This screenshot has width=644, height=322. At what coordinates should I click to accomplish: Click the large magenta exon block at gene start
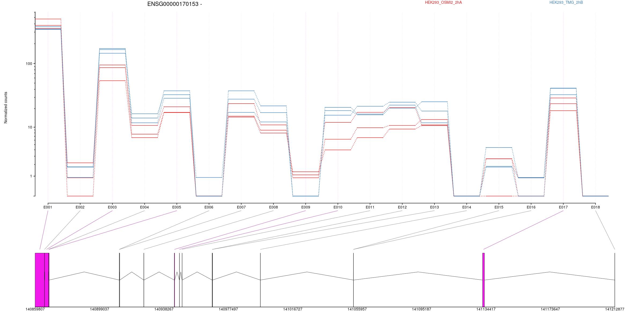(40, 280)
